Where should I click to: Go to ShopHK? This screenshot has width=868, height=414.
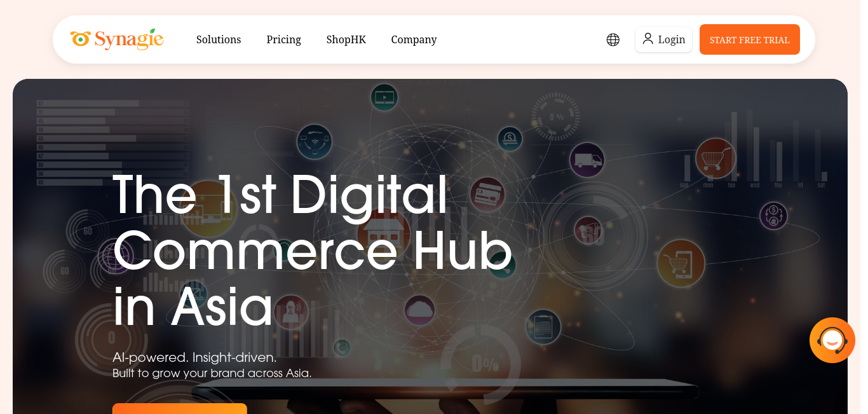346,39
